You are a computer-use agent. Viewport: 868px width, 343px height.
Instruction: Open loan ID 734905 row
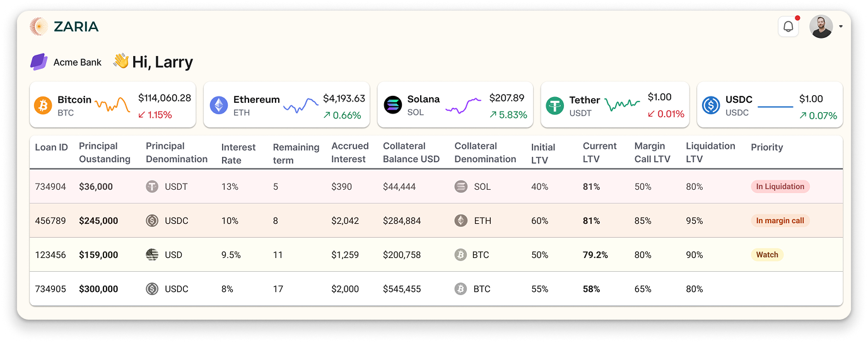tap(50, 289)
